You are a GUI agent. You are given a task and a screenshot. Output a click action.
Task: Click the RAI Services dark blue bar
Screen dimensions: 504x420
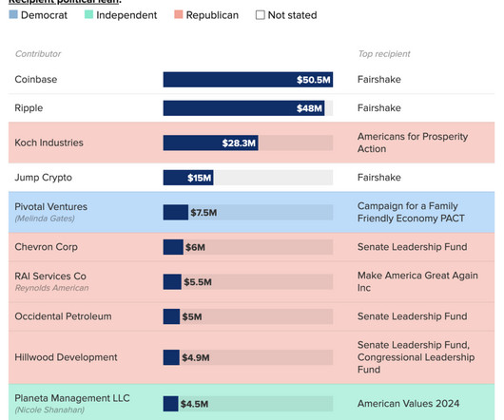click(172, 281)
